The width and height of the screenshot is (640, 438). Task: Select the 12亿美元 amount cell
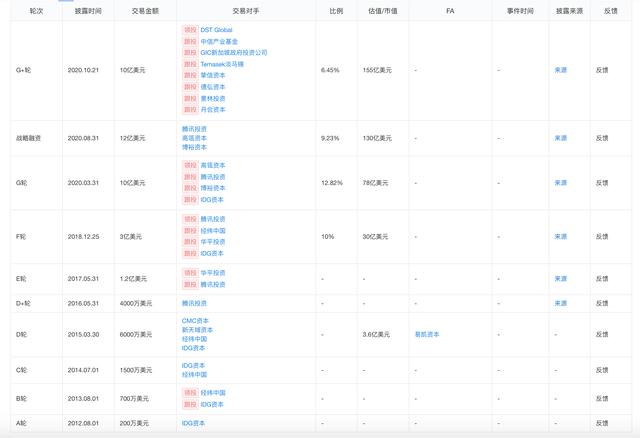point(133,138)
